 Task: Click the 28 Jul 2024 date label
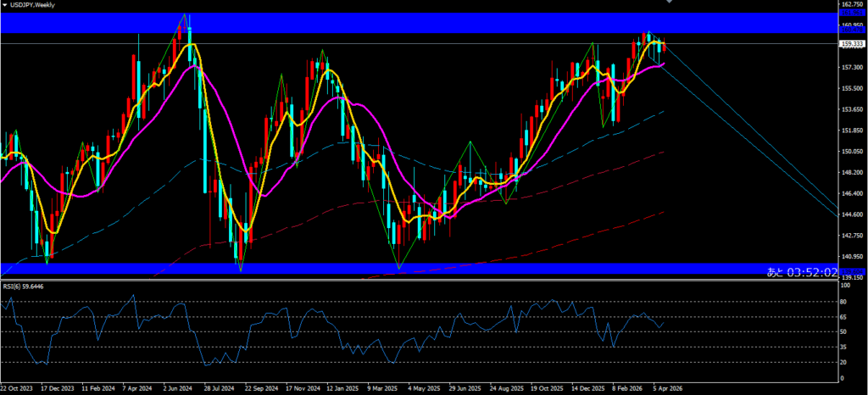pos(217,389)
